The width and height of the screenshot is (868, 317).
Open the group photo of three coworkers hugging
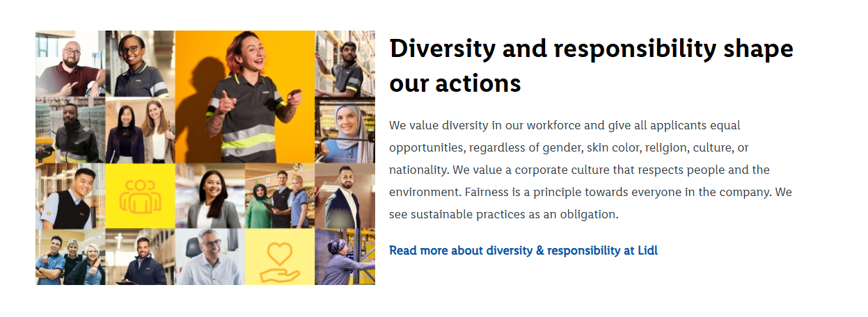pyautogui.click(x=70, y=257)
